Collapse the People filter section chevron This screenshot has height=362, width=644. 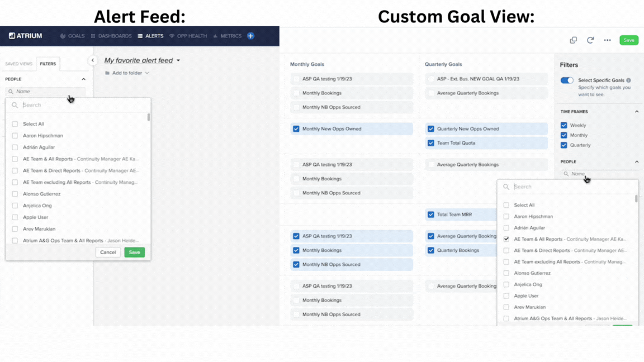83,79
